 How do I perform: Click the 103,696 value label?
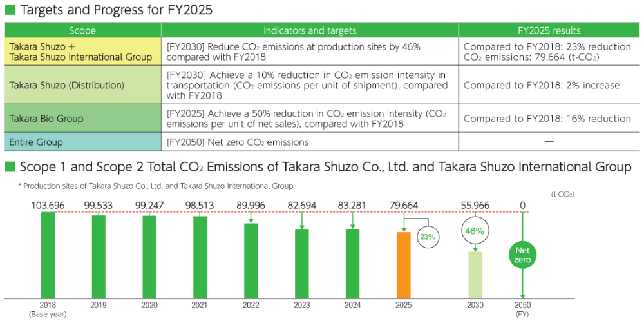tap(48, 205)
